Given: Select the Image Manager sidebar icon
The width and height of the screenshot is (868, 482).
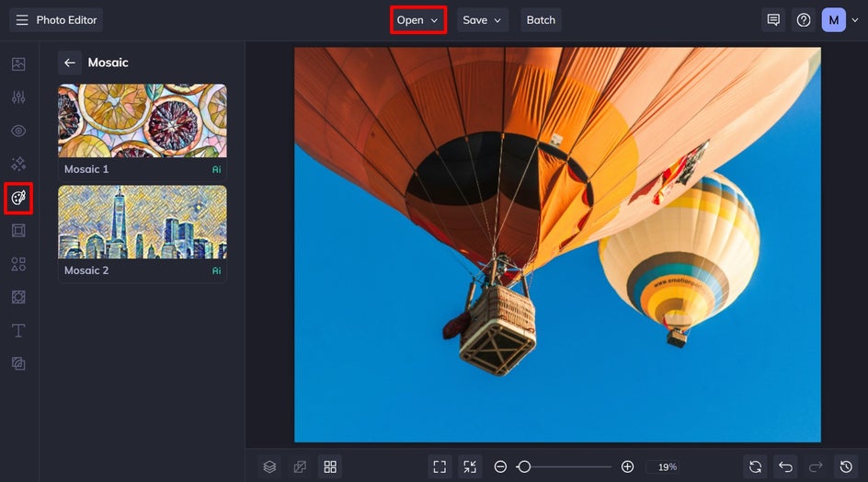Looking at the screenshot, I should click(x=18, y=63).
